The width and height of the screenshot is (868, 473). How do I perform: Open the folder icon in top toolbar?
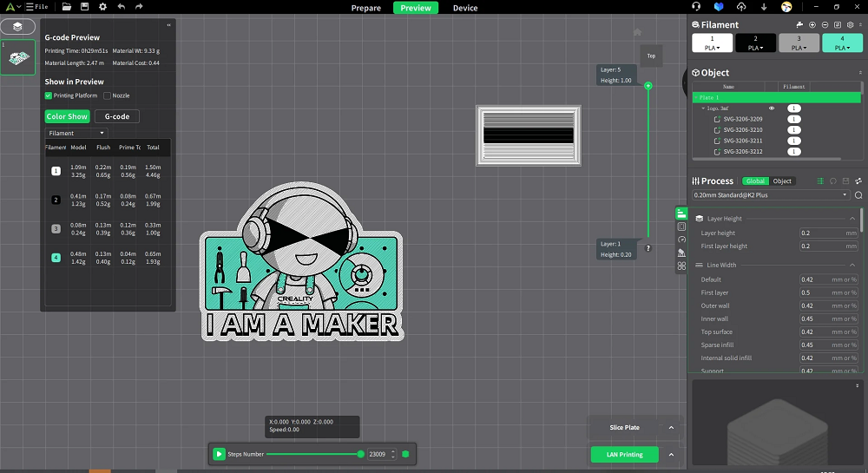tap(67, 7)
